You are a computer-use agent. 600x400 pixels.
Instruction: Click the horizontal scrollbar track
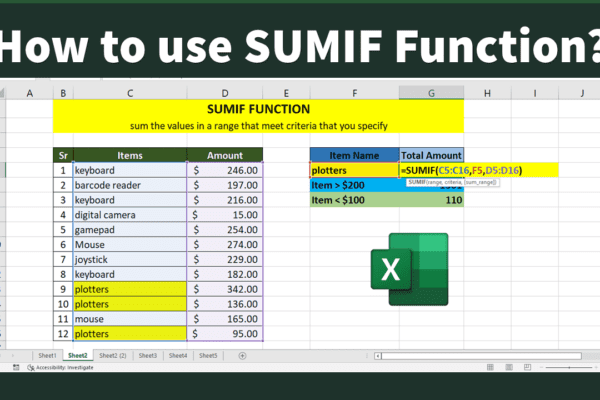pos(481,356)
